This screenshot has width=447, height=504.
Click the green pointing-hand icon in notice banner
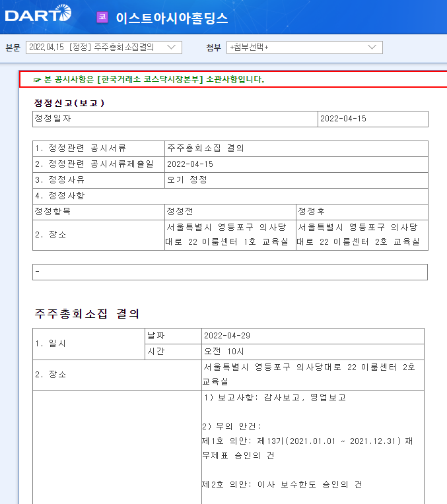coord(38,80)
